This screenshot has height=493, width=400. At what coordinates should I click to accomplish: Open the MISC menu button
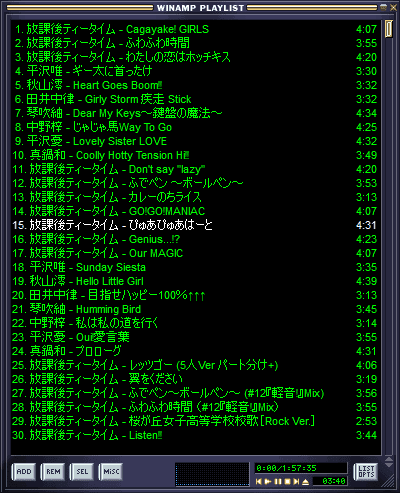coord(111,472)
